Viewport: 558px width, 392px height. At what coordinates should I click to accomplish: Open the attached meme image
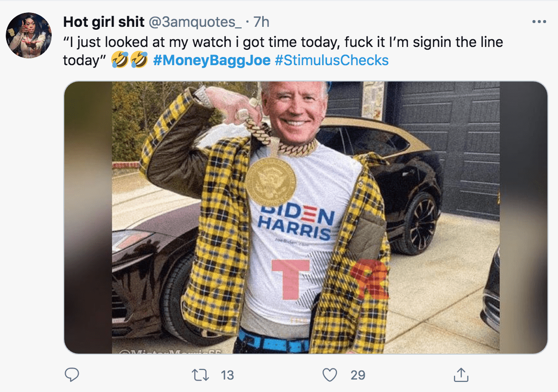pos(306,218)
